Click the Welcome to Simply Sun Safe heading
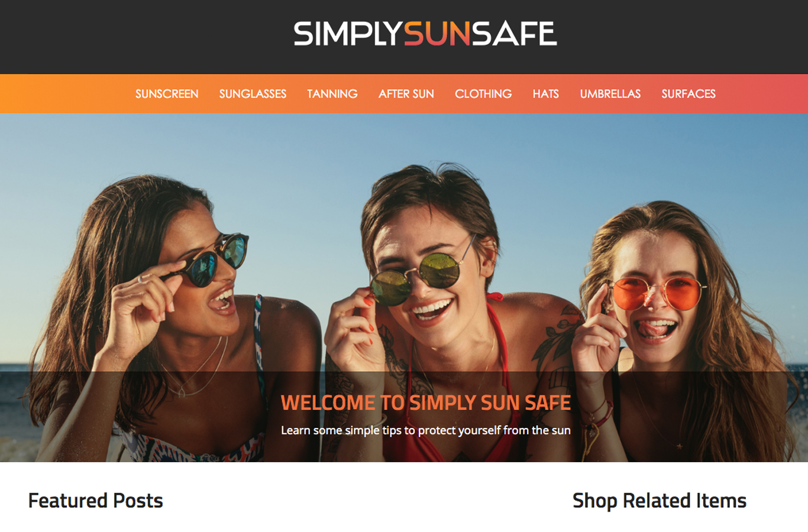The width and height of the screenshot is (808, 532). coord(426,403)
